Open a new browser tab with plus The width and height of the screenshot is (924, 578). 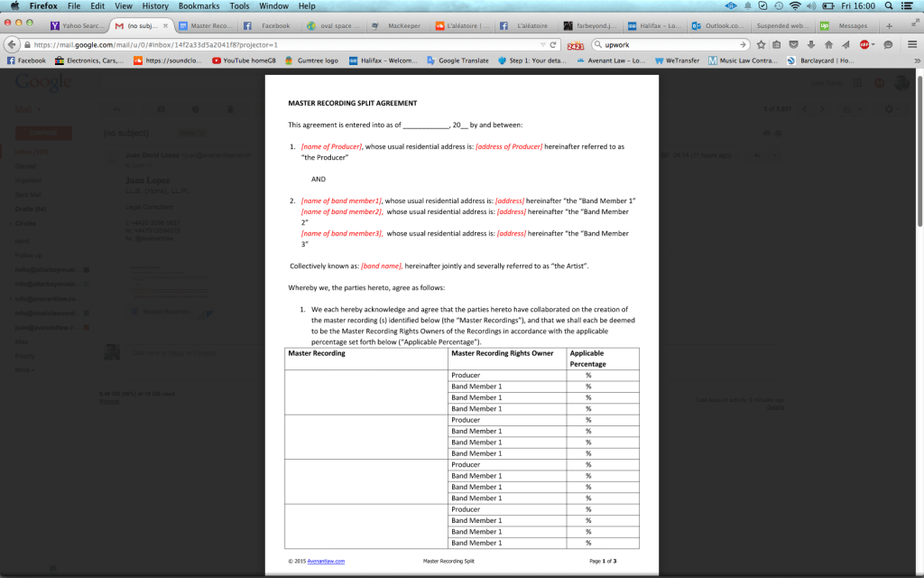[889, 26]
